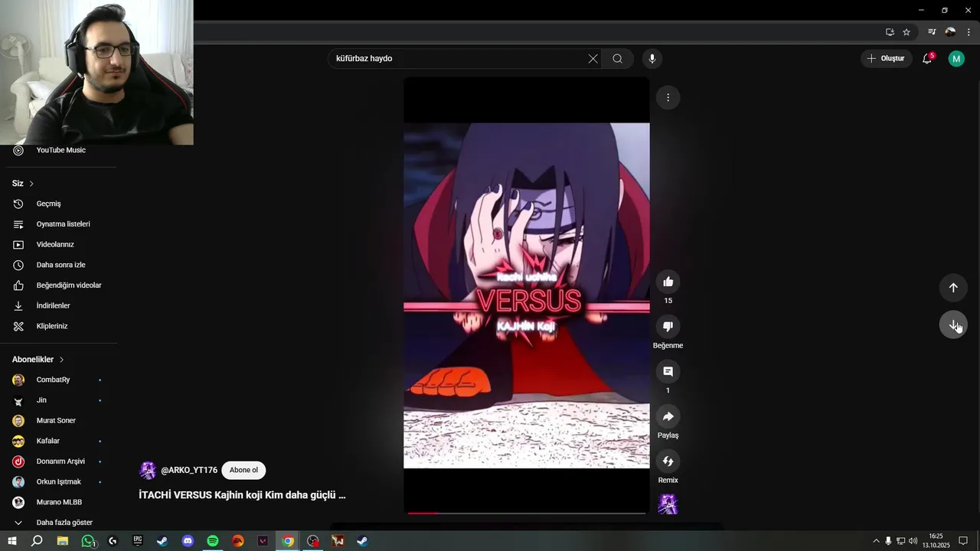
Task: Open Discord from taskbar
Action: pyautogui.click(x=188, y=541)
